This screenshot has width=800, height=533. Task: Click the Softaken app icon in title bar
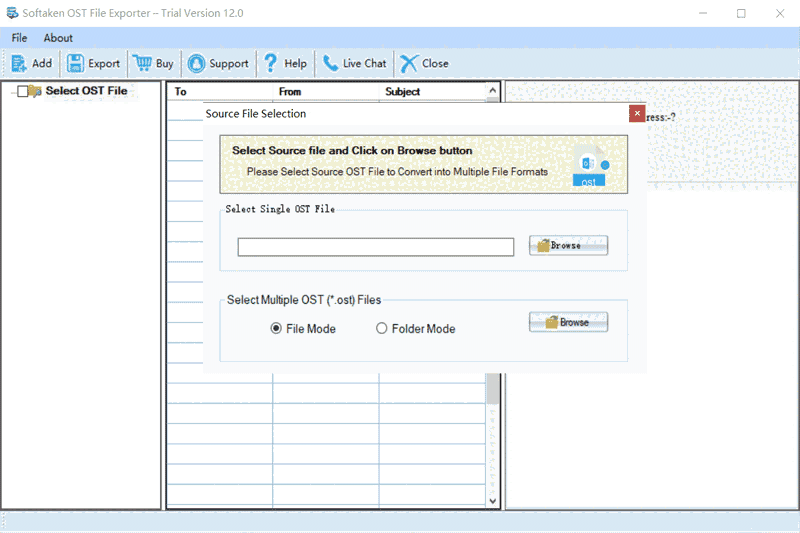[x=12, y=13]
